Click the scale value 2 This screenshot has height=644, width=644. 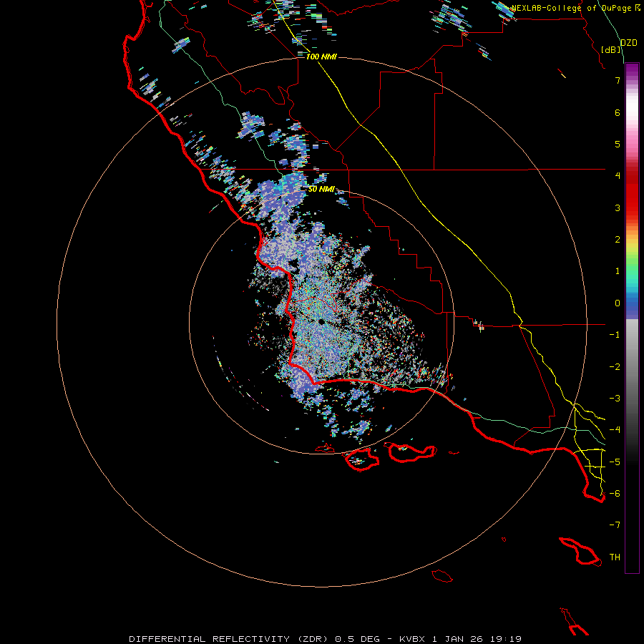coord(618,240)
